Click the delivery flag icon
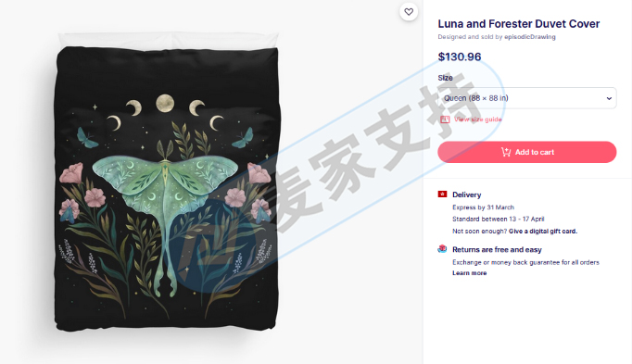The height and width of the screenshot is (364, 632). (442, 195)
